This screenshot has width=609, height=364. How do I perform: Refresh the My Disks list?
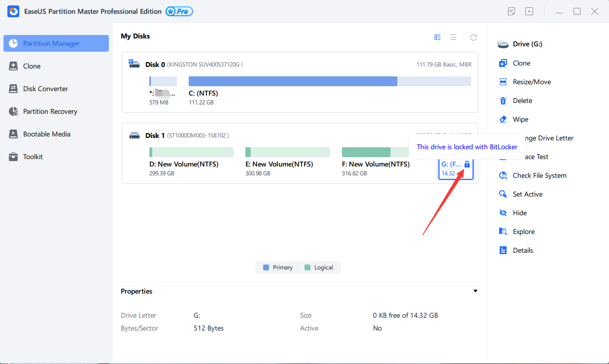click(x=474, y=37)
